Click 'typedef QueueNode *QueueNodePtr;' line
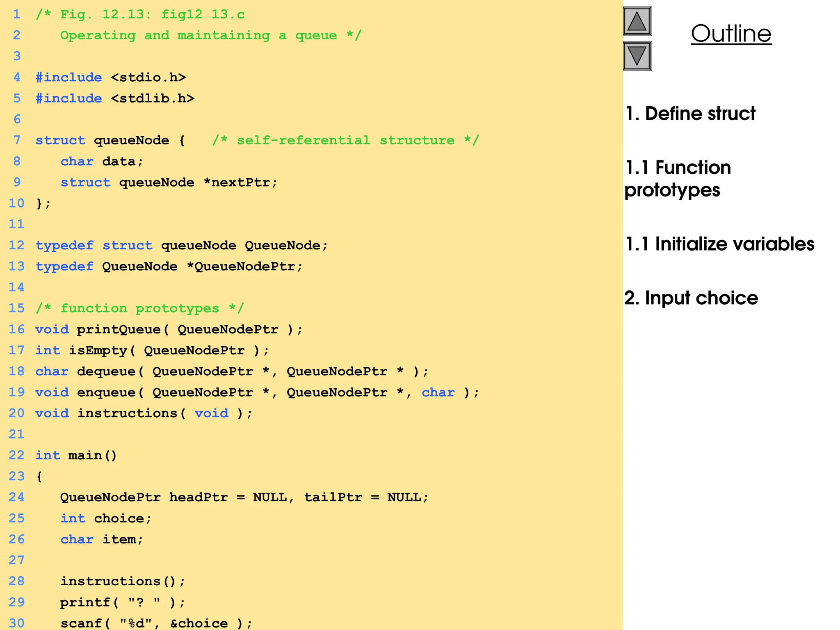Viewport: 840px width, 630px height. pos(169,267)
